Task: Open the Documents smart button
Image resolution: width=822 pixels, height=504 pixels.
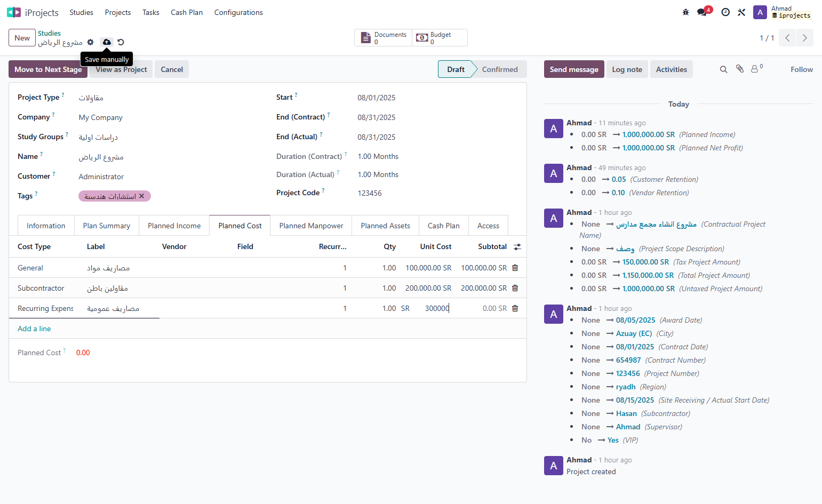Action: click(x=384, y=38)
